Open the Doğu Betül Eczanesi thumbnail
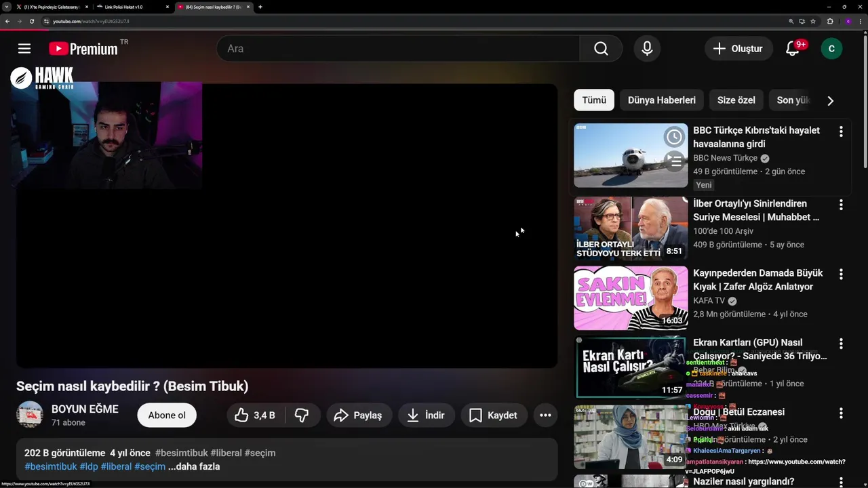Screen dimensions: 868x488 coord(631,437)
